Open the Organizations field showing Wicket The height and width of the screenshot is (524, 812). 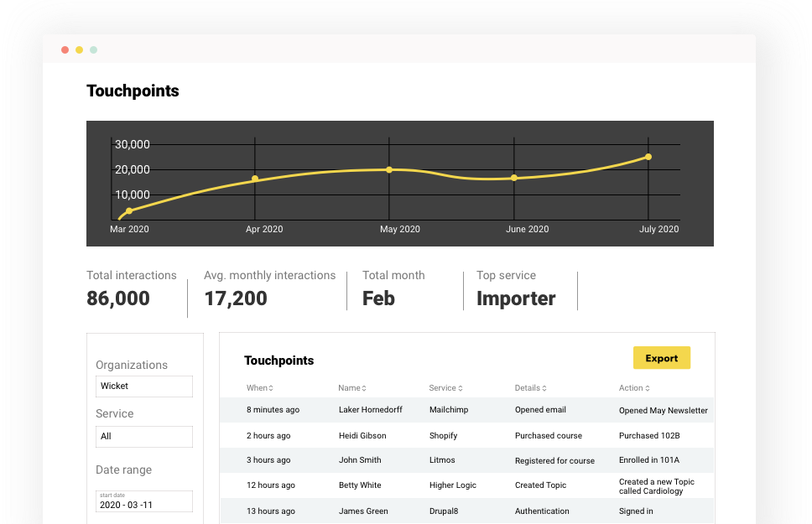coord(144,387)
